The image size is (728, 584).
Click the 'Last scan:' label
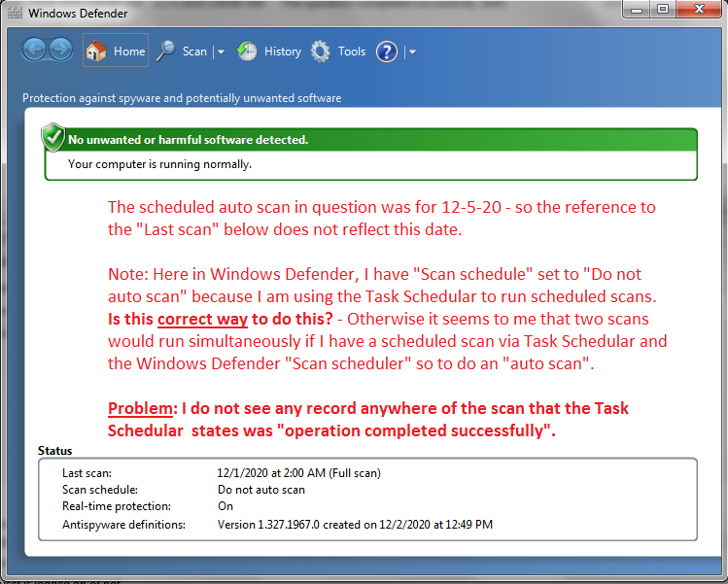(x=87, y=473)
